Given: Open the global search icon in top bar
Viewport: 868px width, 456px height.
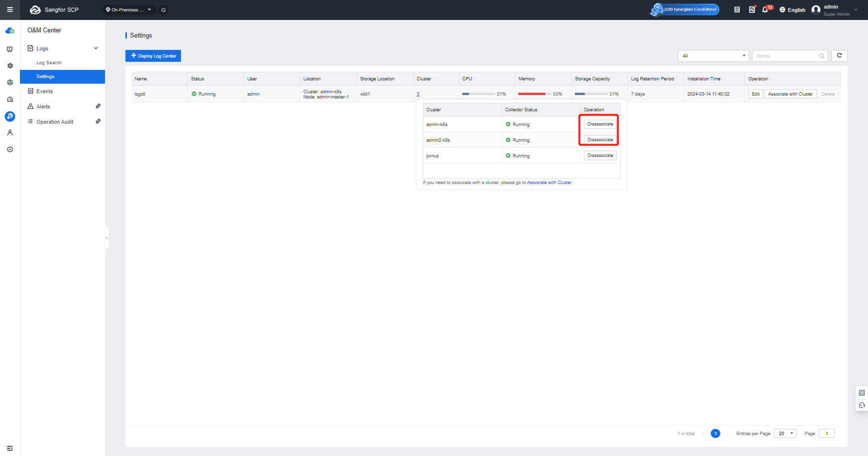Looking at the screenshot, I should pyautogui.click(x=163, y=10).
